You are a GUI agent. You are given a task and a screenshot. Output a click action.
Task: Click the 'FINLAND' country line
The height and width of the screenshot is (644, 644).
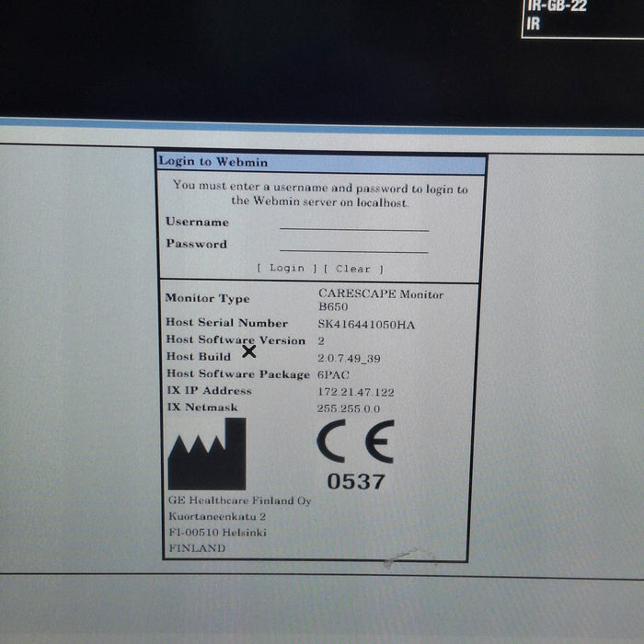[x=197, y=548]
